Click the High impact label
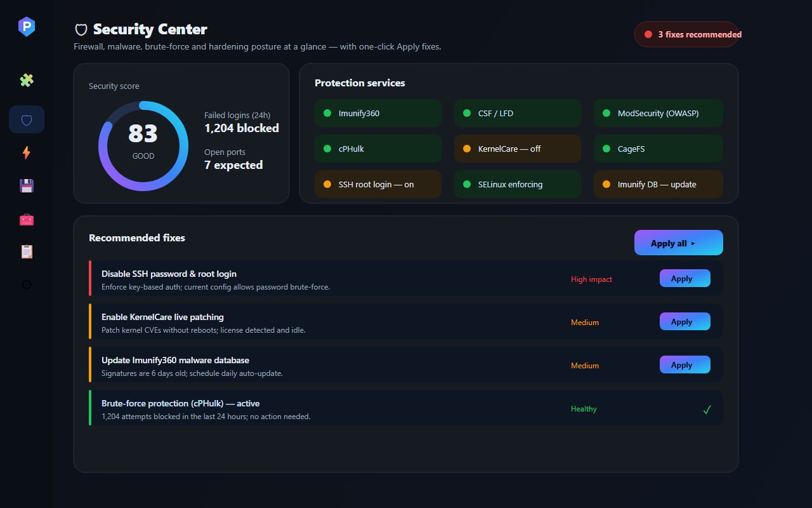 pos(591,279)
